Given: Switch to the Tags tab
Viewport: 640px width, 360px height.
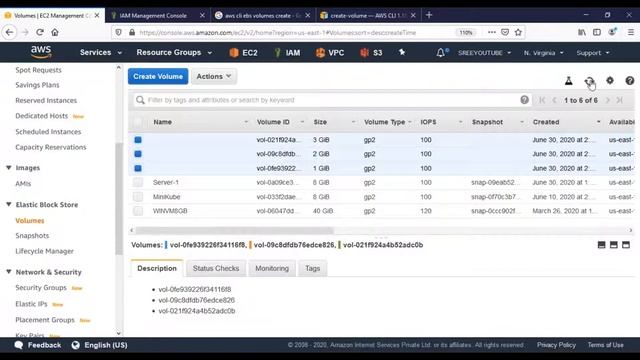Looking at the screenshot, I should click(x=313, y=268).
